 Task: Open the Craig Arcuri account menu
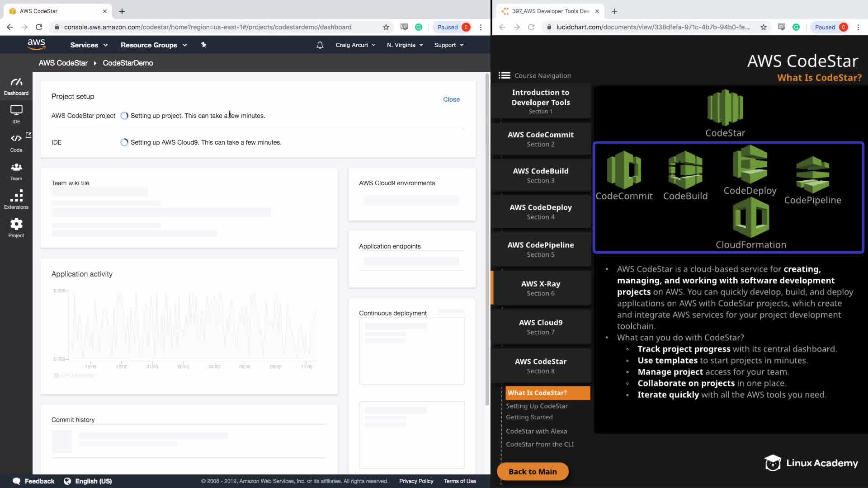coord(355,45)
